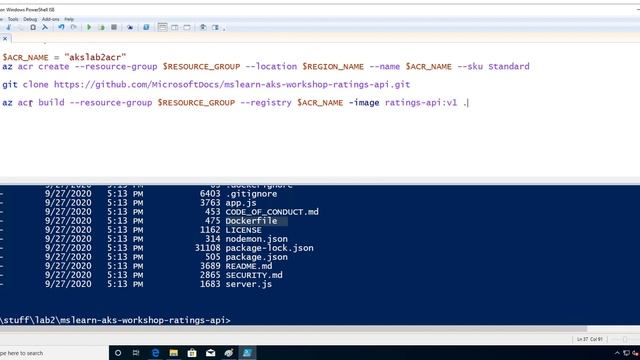The image size is (640, 360).
Task: Start PowerShell.exe in separate window
Action: (x=146, y=27)
